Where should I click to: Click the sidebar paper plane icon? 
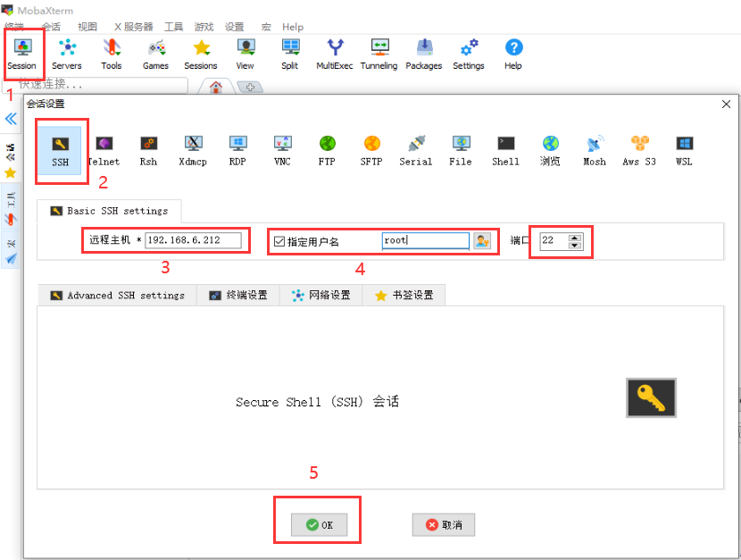coord(11,258)
